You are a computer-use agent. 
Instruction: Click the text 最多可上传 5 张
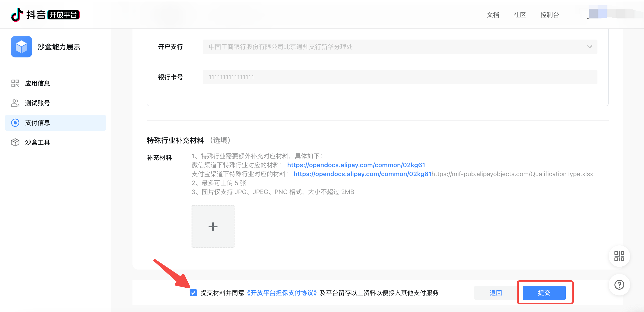(219, 183)
